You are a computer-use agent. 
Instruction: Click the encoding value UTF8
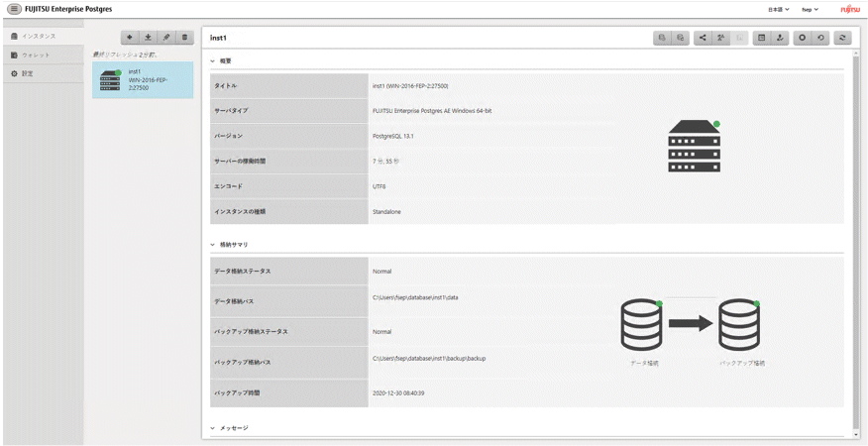380,186
